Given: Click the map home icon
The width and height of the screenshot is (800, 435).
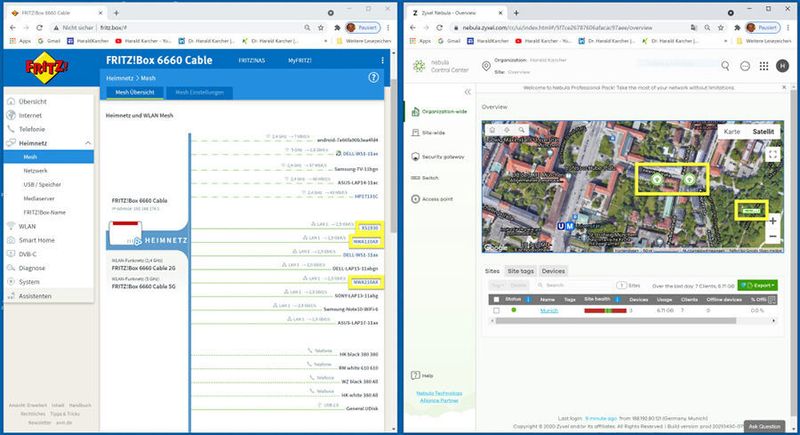Looking at the screenshot, I should 492,130.
